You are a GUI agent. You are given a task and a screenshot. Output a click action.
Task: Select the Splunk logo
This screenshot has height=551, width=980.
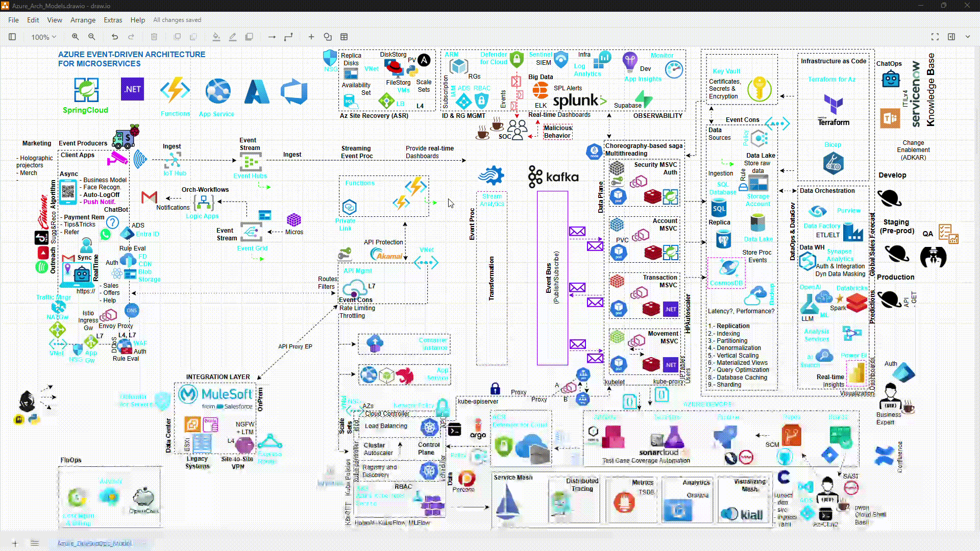580,101
